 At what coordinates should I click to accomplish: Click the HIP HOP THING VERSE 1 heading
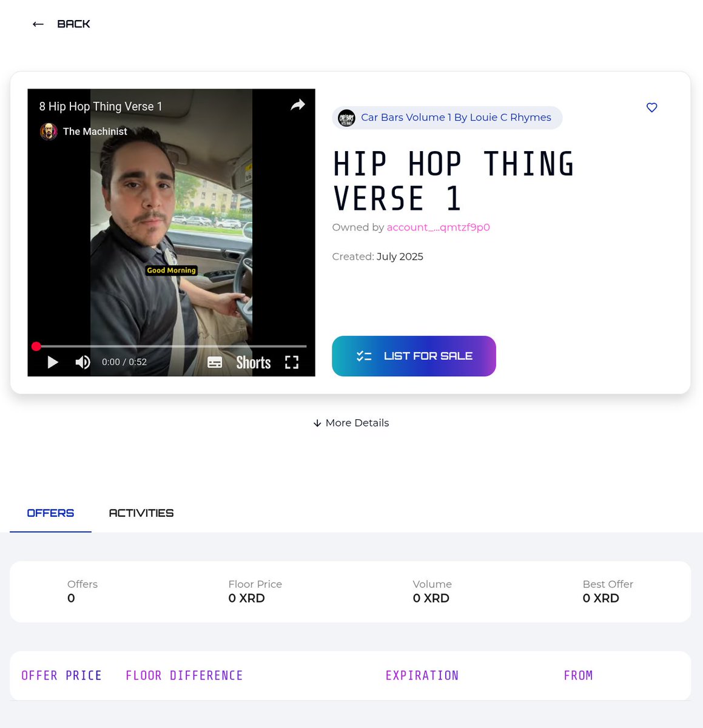[x=453, y=181]
